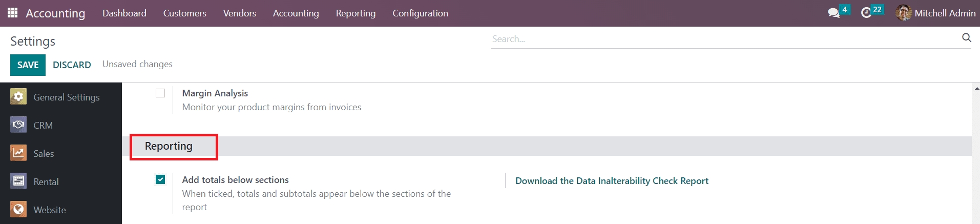The image size is (980, 224).
Task: Open Rental icon in sidebar
Action: [18, 181]
